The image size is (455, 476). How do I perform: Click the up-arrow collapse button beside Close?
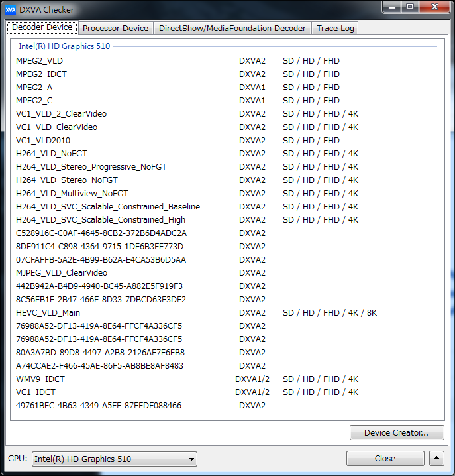coord(436,459)
